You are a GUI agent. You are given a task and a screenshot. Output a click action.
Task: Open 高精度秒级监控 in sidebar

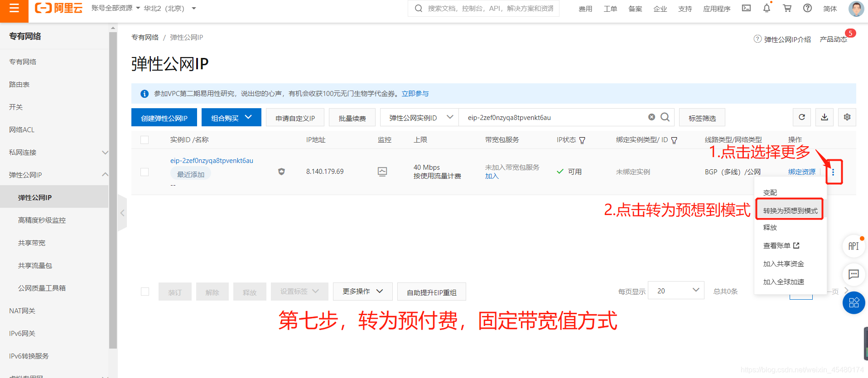click(42, 220)
